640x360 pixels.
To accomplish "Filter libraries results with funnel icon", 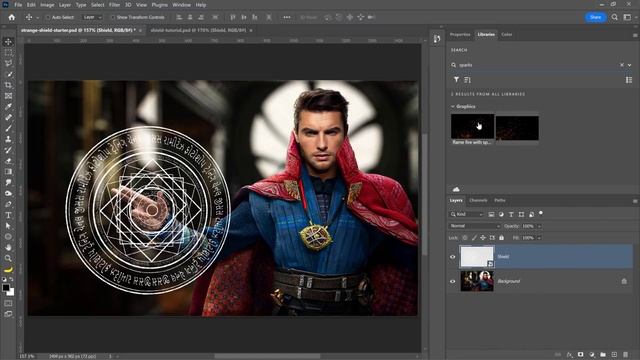I will tap(456, 80).
